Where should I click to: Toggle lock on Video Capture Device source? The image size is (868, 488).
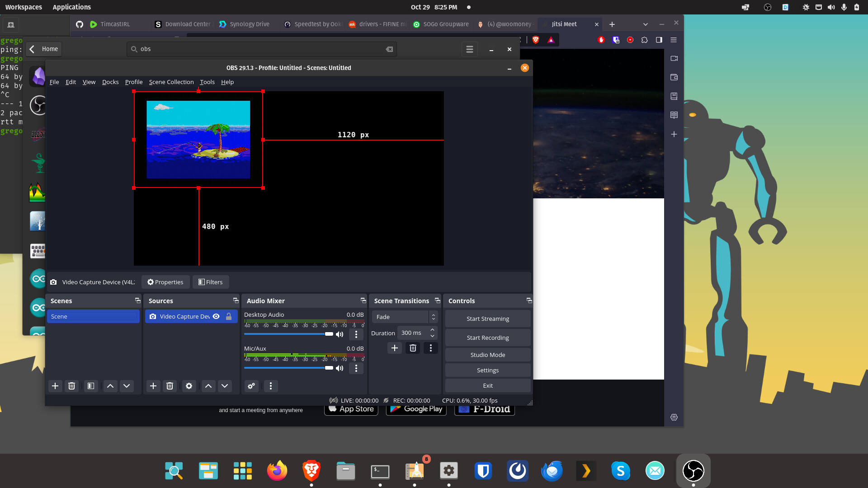229,316
